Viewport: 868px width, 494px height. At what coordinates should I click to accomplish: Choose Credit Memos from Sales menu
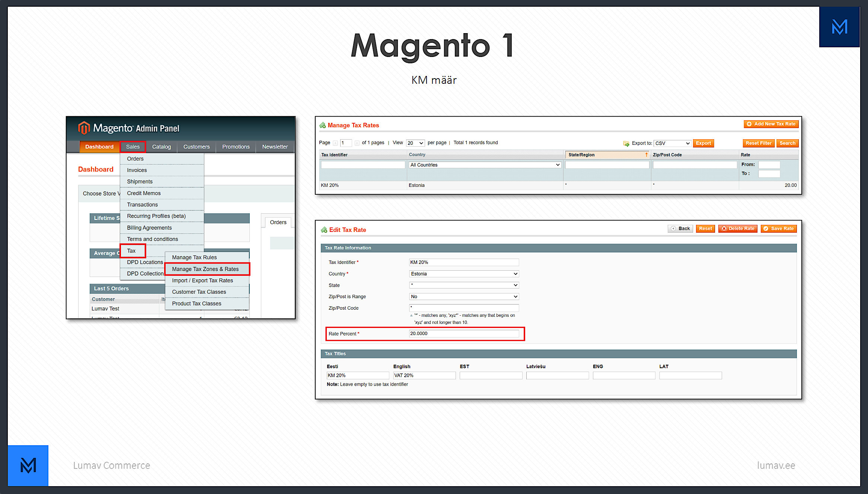pos(162,193)
